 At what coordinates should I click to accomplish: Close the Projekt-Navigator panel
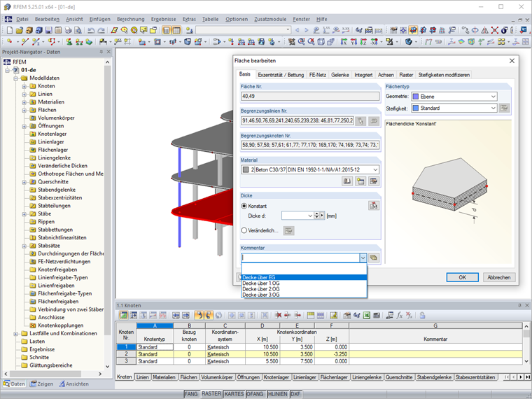click(108, 52)
